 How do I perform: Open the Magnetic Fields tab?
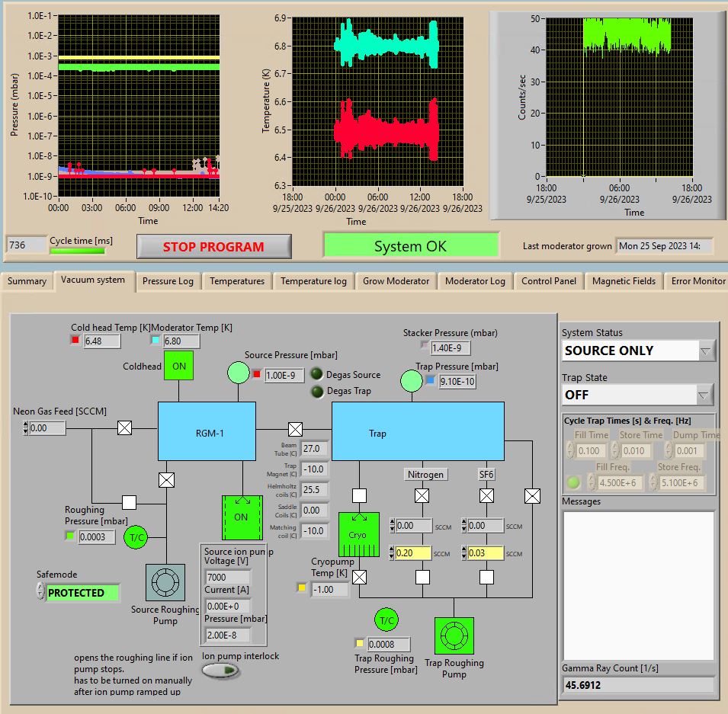click(624, 281)
